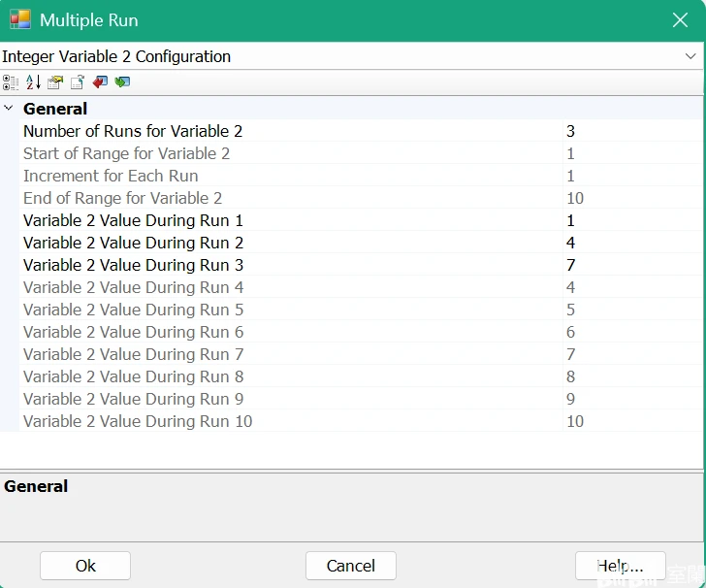Image resolution: width=706 pixels, height=588 pixels.
Task: Select the Number of Runs for Variable 2 label
Action: [x=133, y=131]
